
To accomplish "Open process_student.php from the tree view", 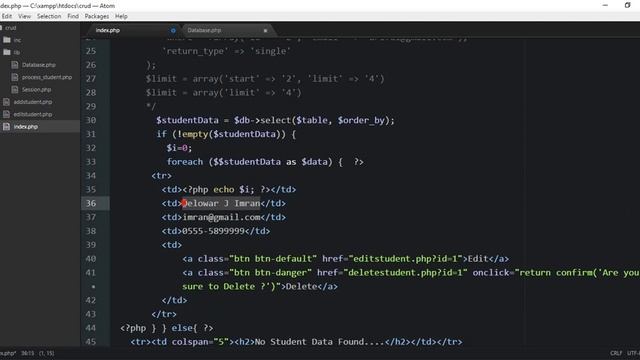I will pyautogui.click(x=47, y=77).
